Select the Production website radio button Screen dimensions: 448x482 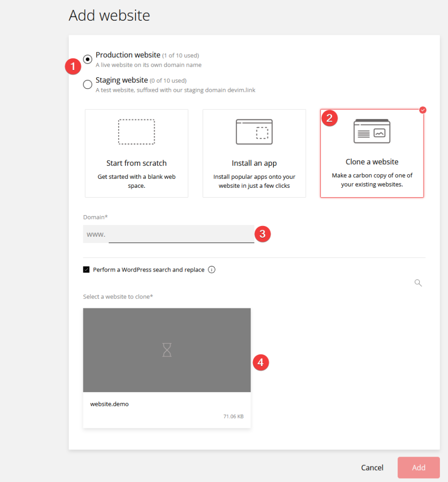point(88,59)
